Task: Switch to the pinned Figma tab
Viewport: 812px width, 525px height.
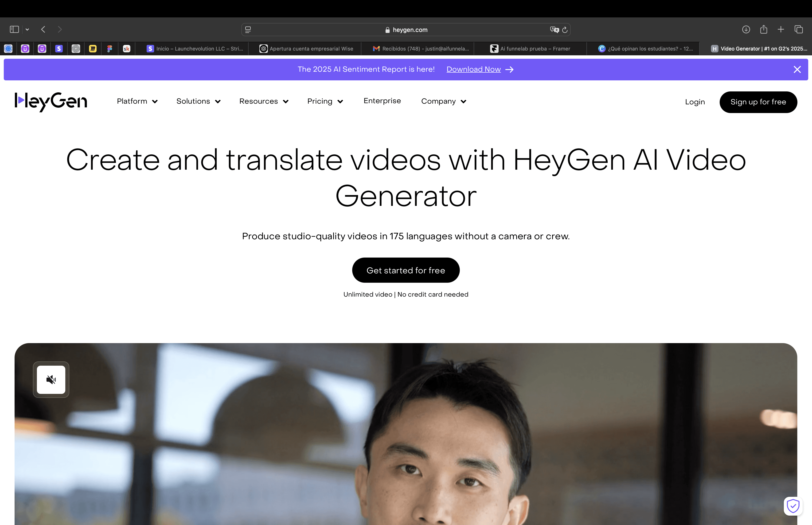Action: tap(110, 49)
